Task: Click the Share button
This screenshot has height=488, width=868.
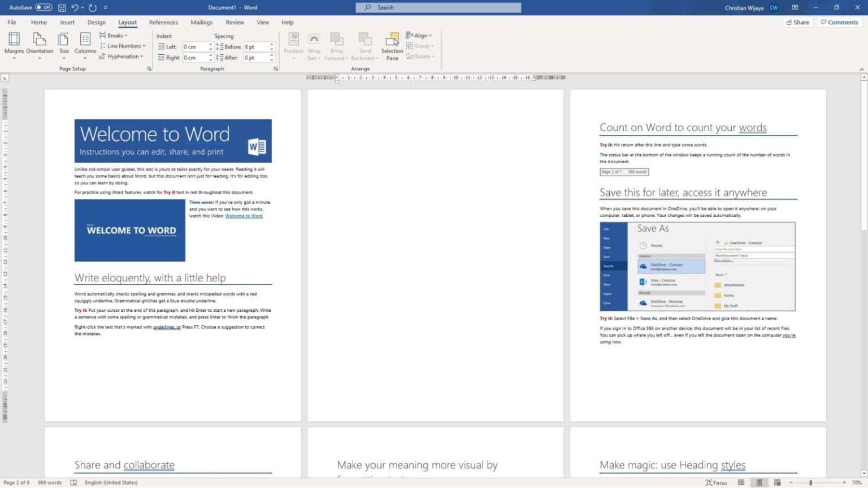Action: (798, 22)
